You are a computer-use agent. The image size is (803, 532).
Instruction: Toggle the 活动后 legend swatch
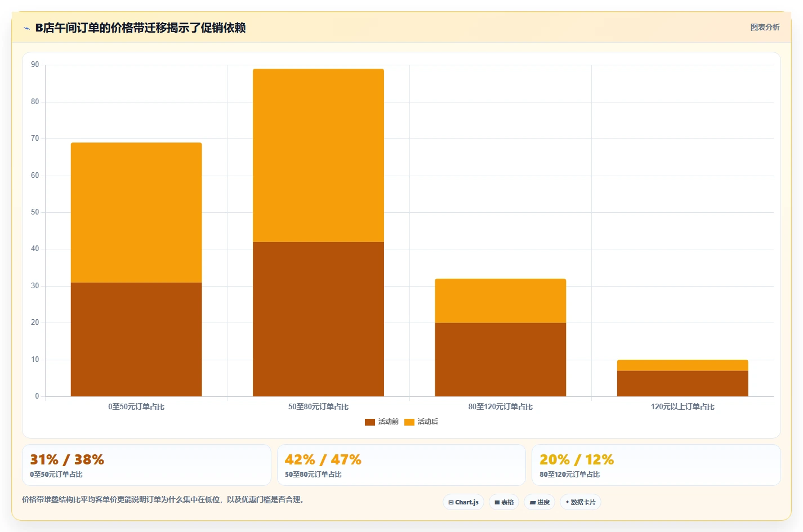click(x=409, y=422)
